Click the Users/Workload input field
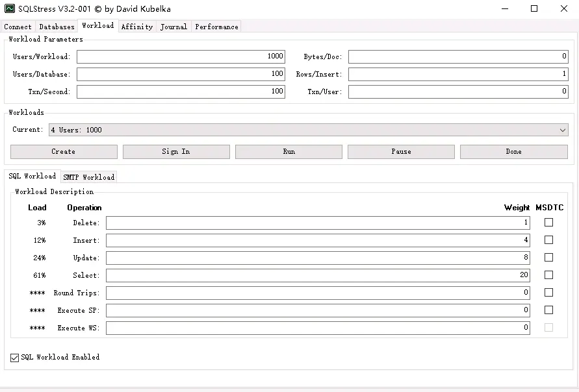The height and width of the screenshot is (392, 579). point(181,56)
